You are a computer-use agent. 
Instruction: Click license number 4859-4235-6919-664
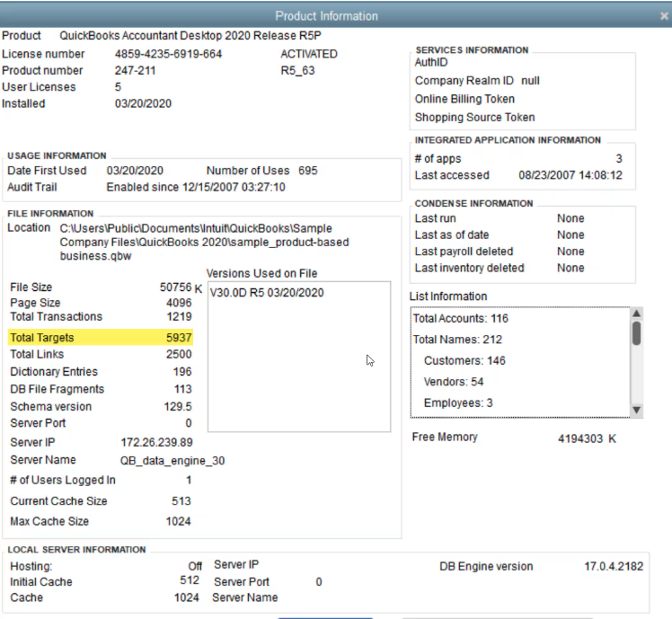point(168,54)
